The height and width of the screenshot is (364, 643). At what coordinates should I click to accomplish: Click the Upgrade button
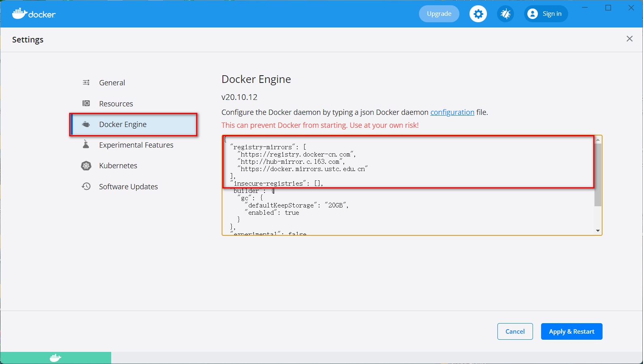[439, 14]
